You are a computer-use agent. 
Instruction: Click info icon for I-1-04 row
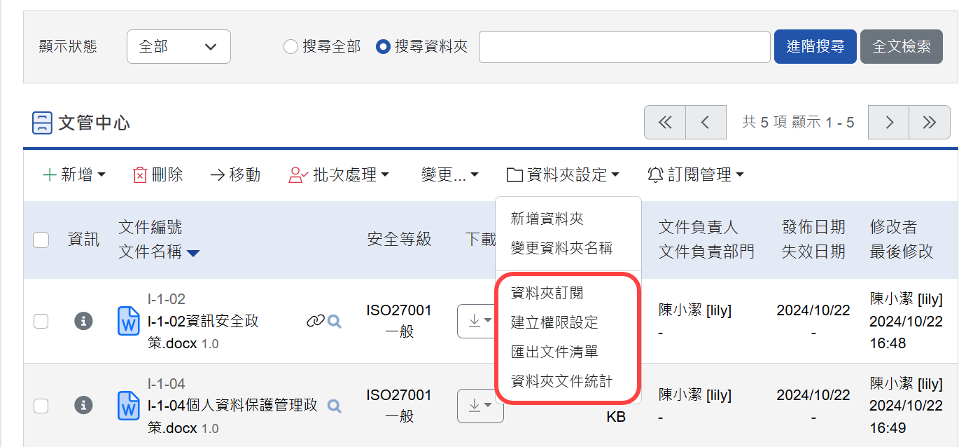[83, 405]
